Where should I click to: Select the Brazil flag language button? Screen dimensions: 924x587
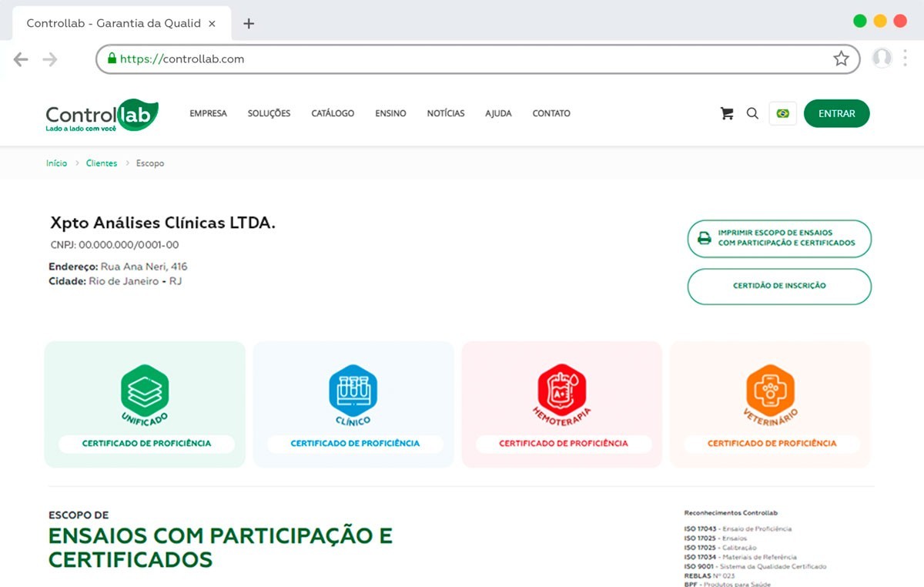coord(783,113)
